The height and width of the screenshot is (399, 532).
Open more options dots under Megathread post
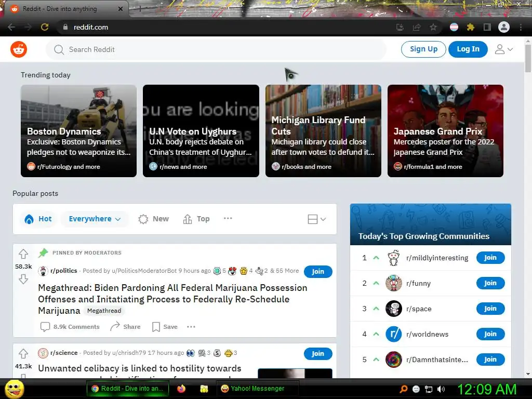tap(191, 327)
